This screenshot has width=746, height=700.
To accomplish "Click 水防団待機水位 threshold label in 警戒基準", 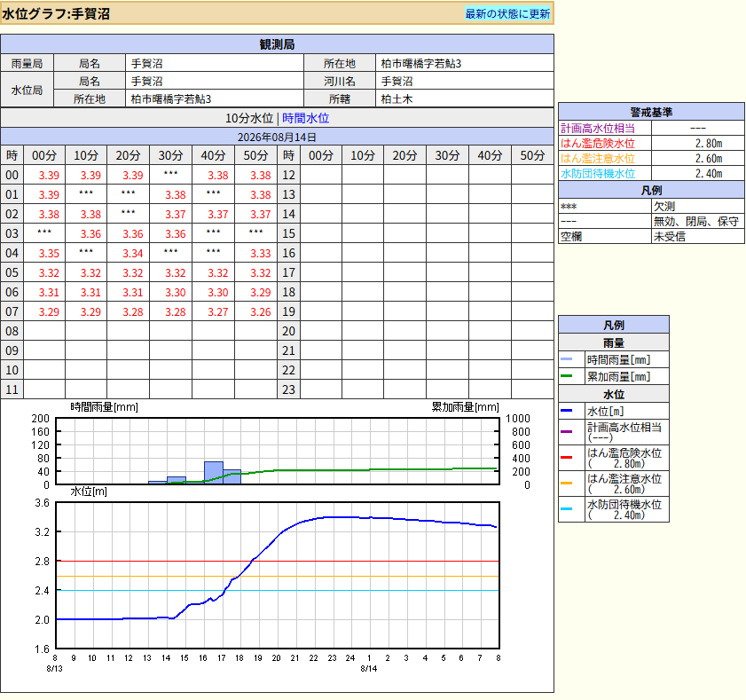I will click(x=598, y=174).
